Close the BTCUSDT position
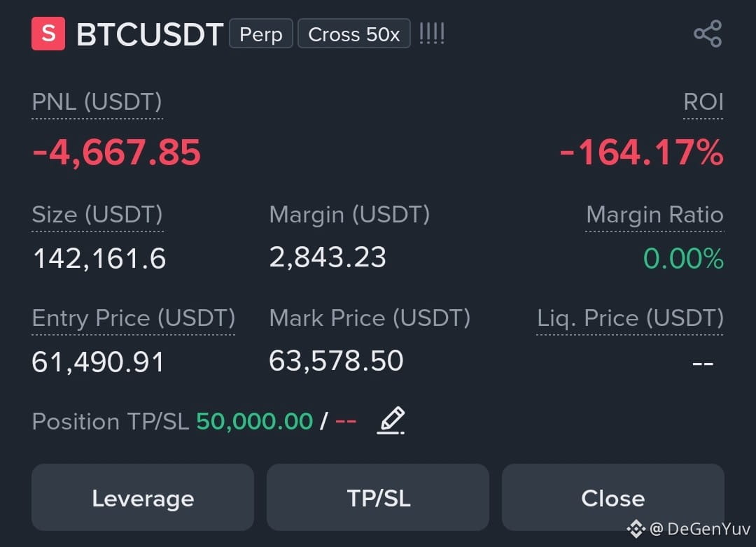The width and height of the screenshot is (756, 547). coord(612,497)
